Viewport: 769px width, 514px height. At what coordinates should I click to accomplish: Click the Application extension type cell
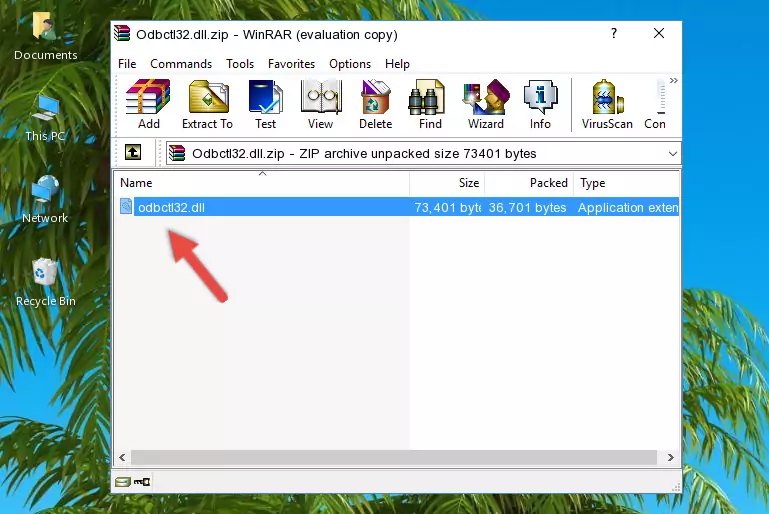tap(628, 207)
